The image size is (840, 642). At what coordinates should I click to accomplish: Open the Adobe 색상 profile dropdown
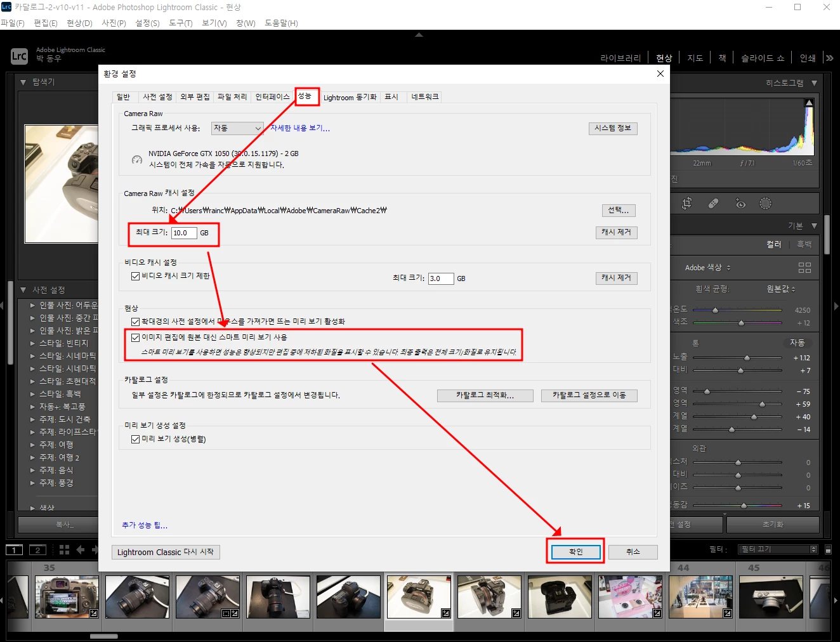pyautogui.click(x=707, y=268)
